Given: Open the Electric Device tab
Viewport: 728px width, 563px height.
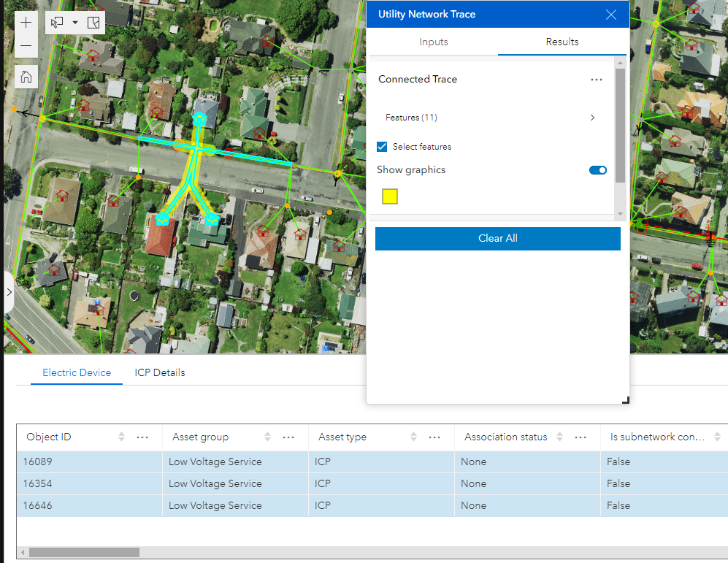Looking at the screenshot, I should [x=77, y=372].
